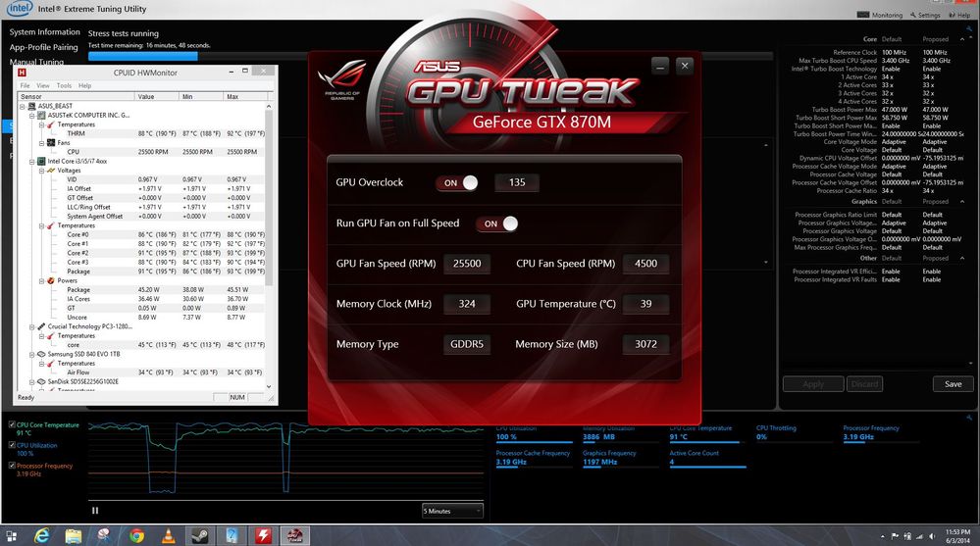Click the Intel Core chip icon in HWMonitor
Viewport: 980px width, 546px height.
point(42,161)
